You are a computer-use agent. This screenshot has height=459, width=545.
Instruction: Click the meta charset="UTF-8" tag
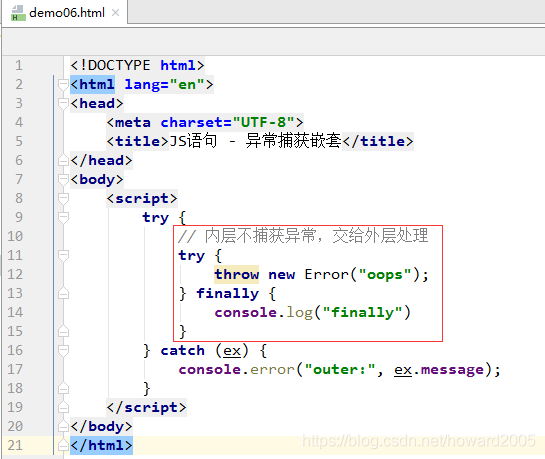[x=205, y=122]
